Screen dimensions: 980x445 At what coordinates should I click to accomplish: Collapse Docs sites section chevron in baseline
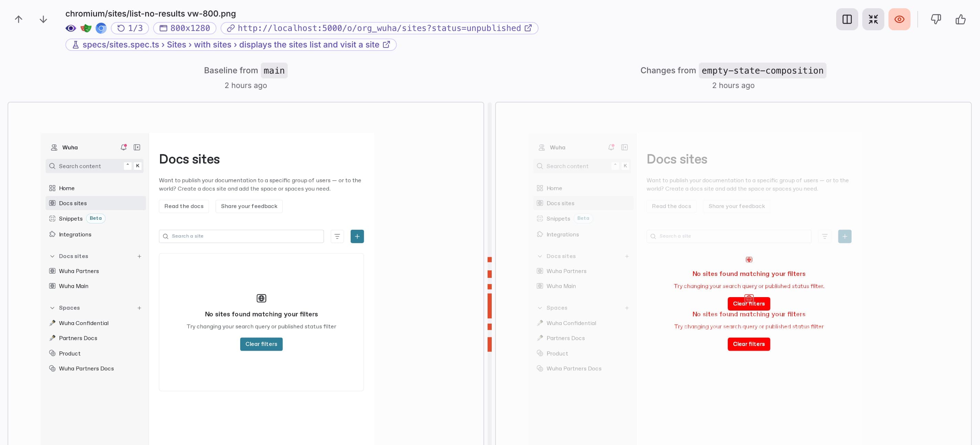tap(52, 256)
